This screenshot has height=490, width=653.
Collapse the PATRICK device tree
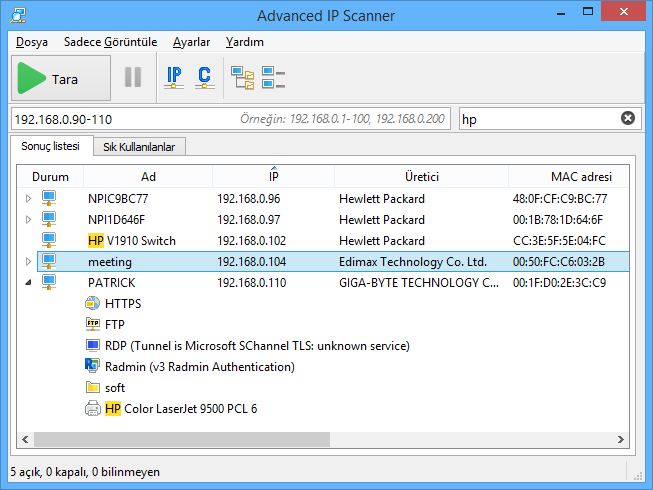coord(28,283)
